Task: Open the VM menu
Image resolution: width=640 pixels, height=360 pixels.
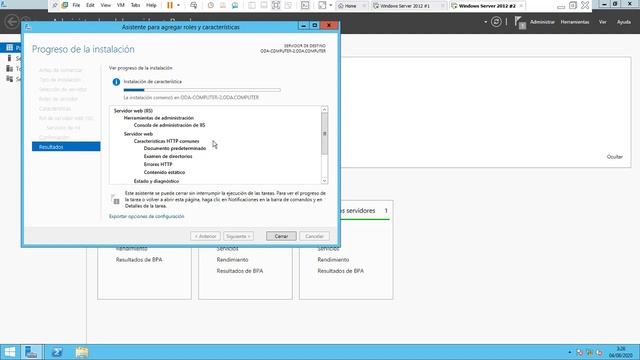Action: 120,5
